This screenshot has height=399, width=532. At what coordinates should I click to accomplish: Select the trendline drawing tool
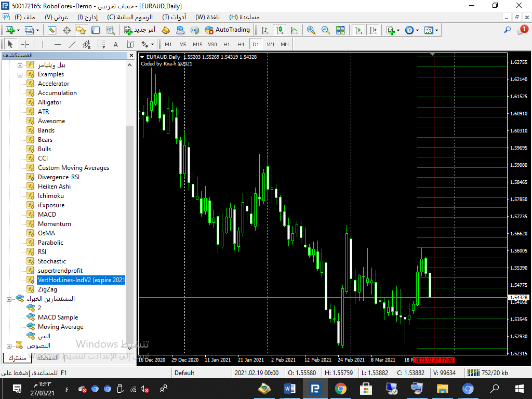[72, 44]
